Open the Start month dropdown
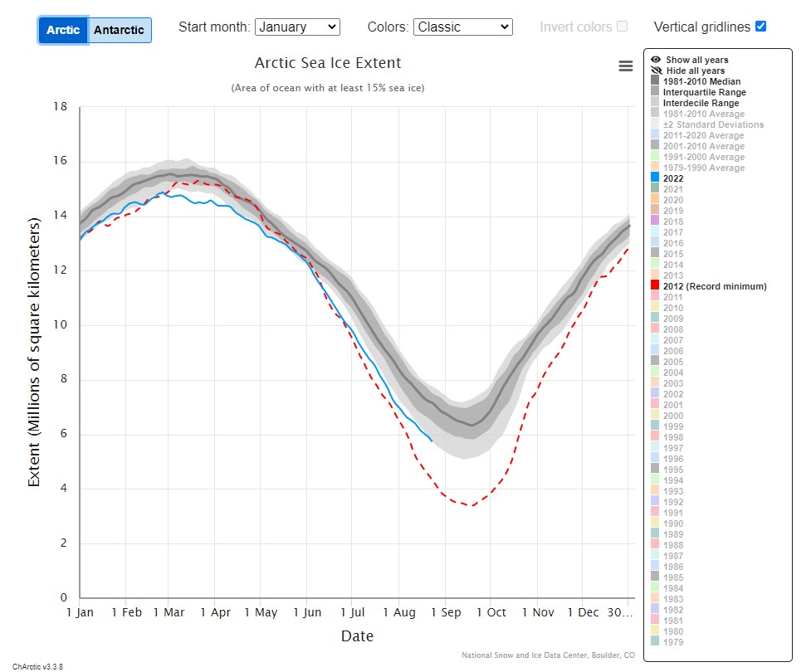The image size is (811, 672). coord(297,27)
